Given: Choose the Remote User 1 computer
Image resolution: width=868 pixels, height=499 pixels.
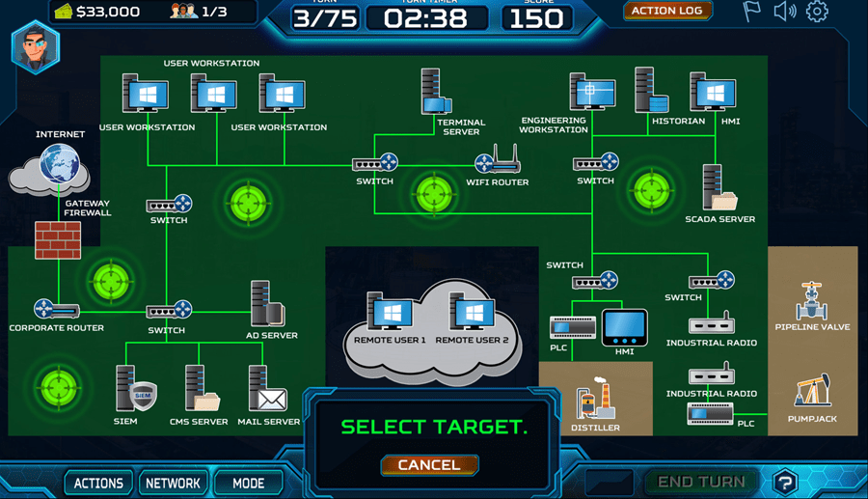Looking at the screenshot, I should [390, 311].
